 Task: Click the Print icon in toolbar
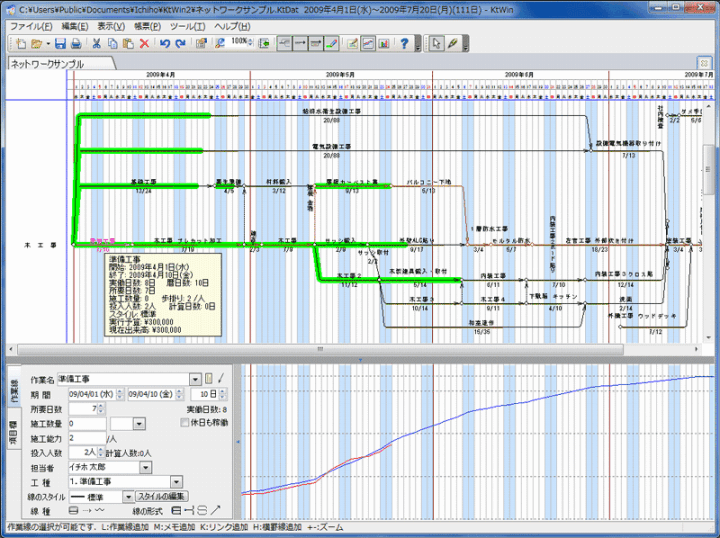coord(76,44)
